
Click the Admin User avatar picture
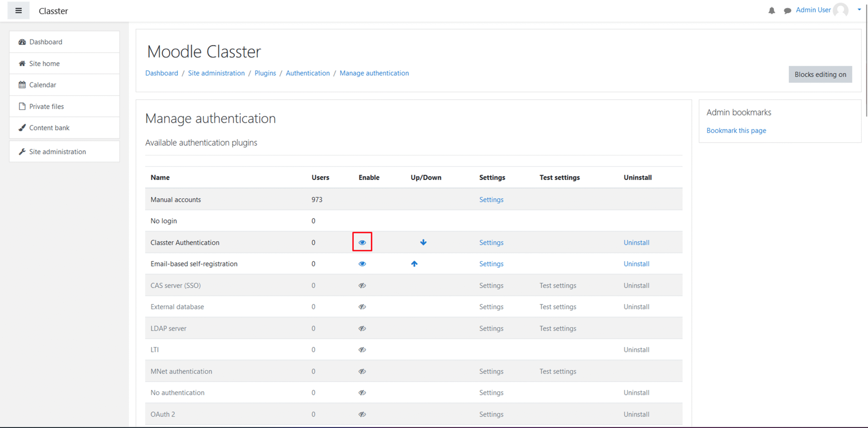tap(841, 10)
